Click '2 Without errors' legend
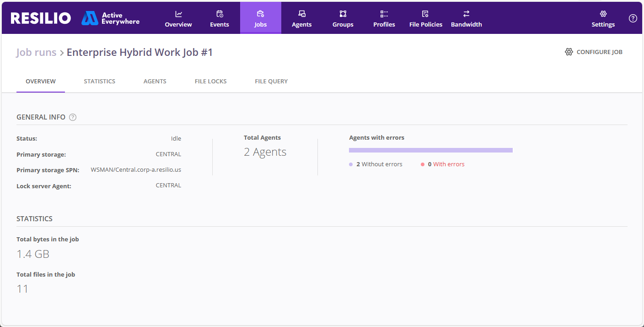Image resolution: width=644 pixels, height=327 pixels. [380, 164]
